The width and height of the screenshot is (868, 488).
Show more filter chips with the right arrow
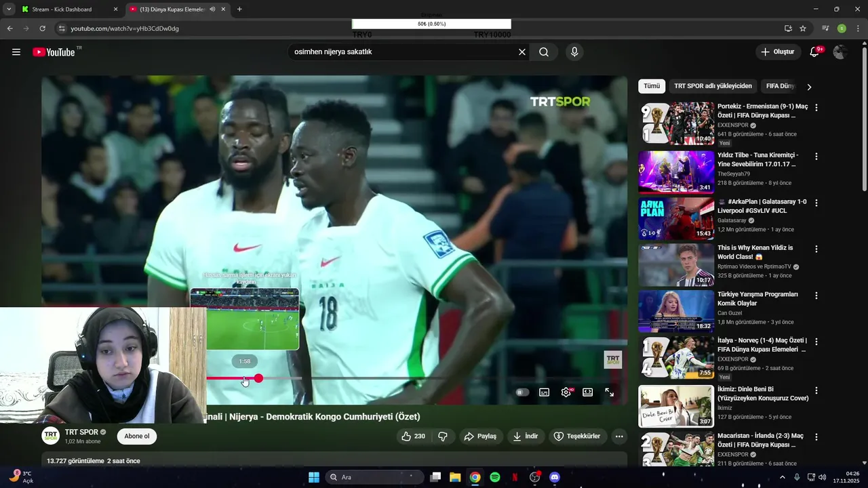809,87
